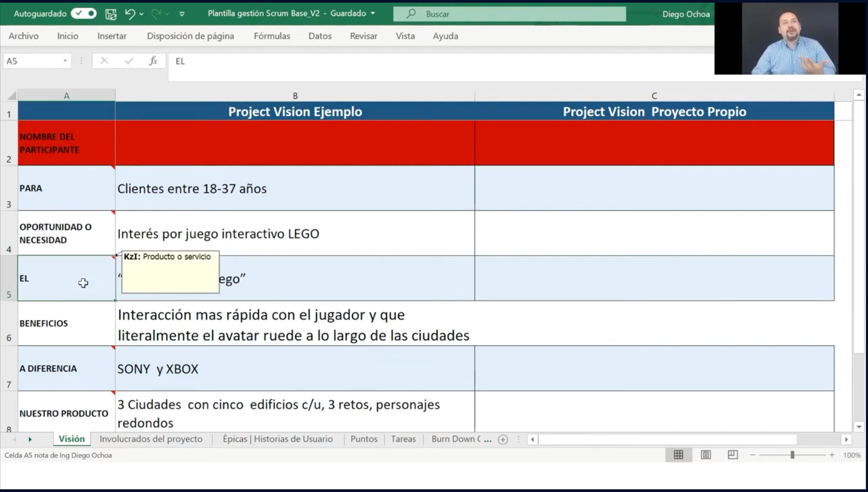Click the Save icon in title bar
This screenshot has height=492, width=868.
(111, 14)
